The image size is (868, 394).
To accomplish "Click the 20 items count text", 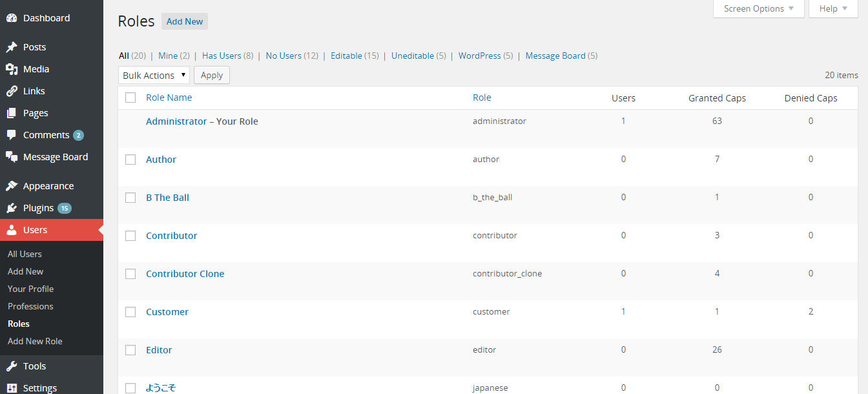I will click(x=842, y=76).
